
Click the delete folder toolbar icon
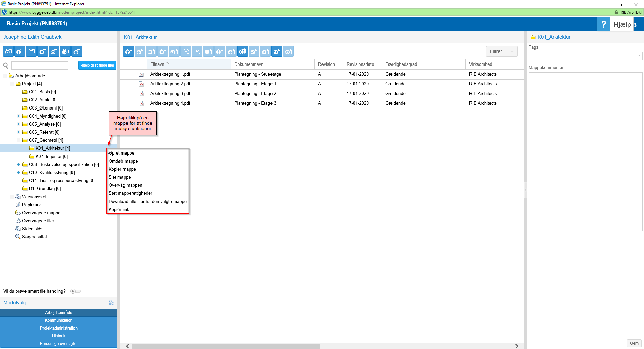click(x=43, y=51)
